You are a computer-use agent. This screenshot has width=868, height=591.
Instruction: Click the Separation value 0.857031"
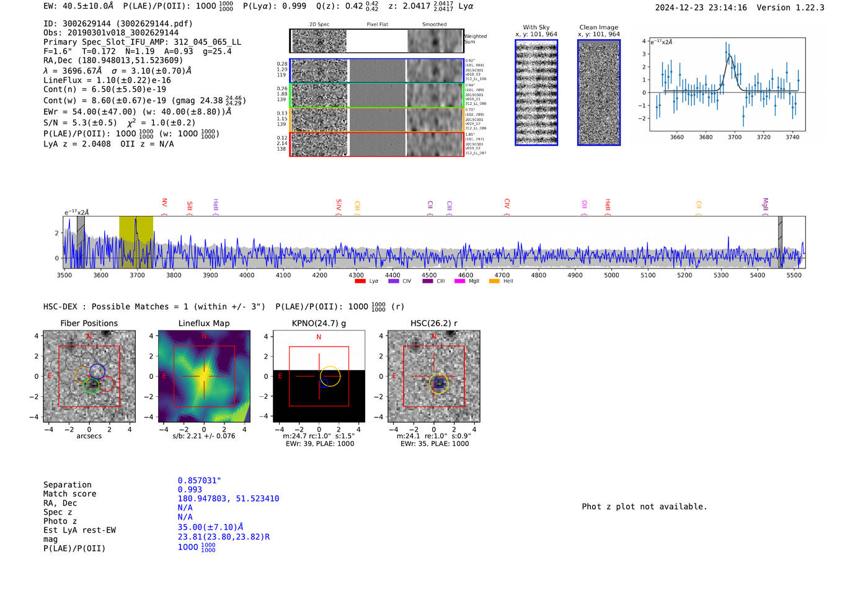point(200,481)
